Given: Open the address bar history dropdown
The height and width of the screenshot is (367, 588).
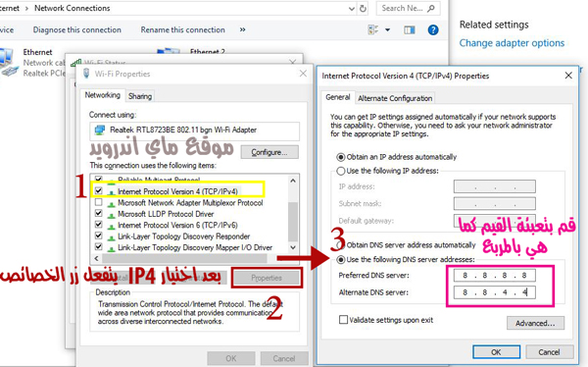Looking at the screenshot, I should click(352, 8).
